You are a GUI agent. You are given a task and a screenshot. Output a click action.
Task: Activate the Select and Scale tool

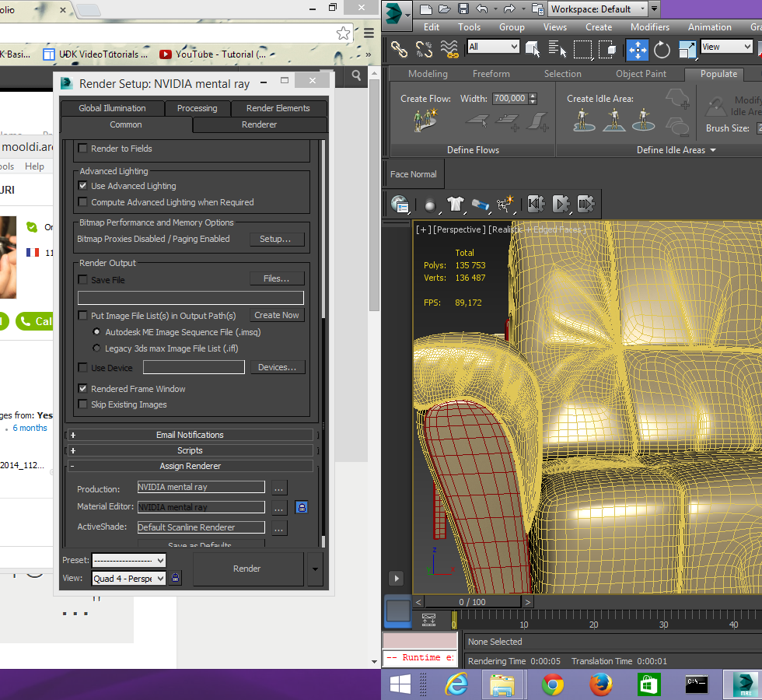[687, 50]
